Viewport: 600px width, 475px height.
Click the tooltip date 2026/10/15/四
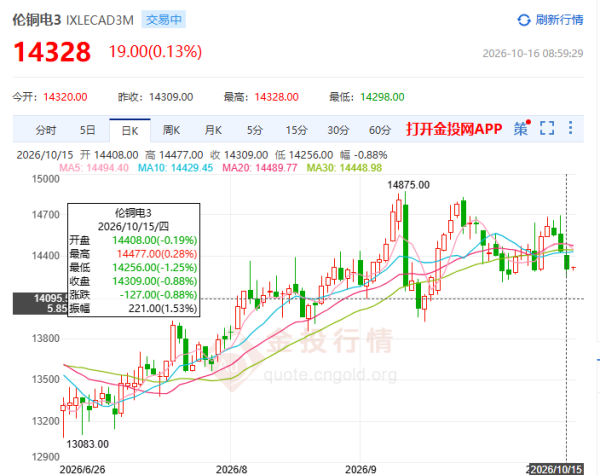pyautogui.click(x=133, y=227)
